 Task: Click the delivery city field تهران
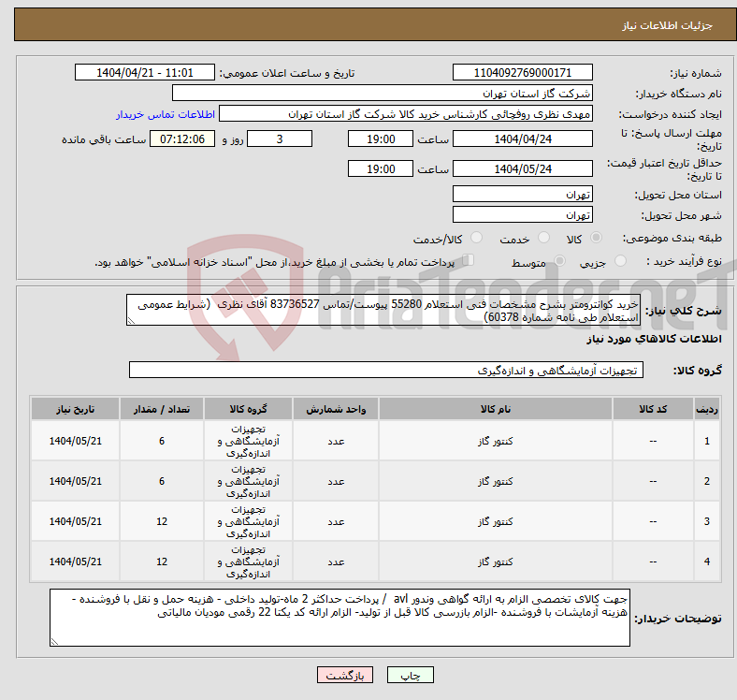coord(522,214)
